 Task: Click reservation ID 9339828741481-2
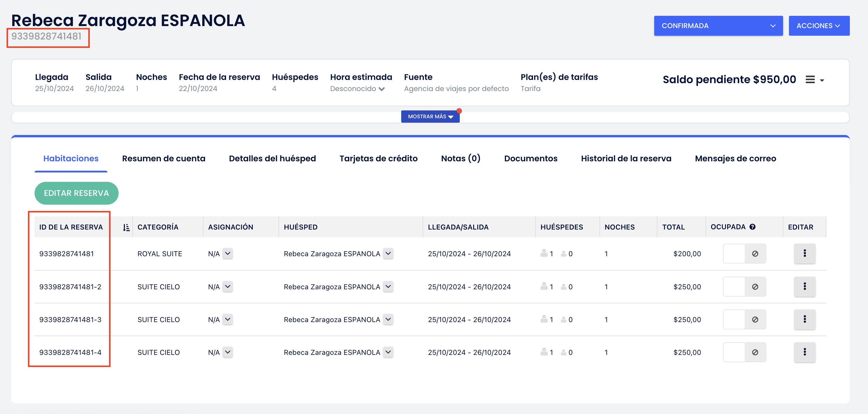click(x=70, y=287)
